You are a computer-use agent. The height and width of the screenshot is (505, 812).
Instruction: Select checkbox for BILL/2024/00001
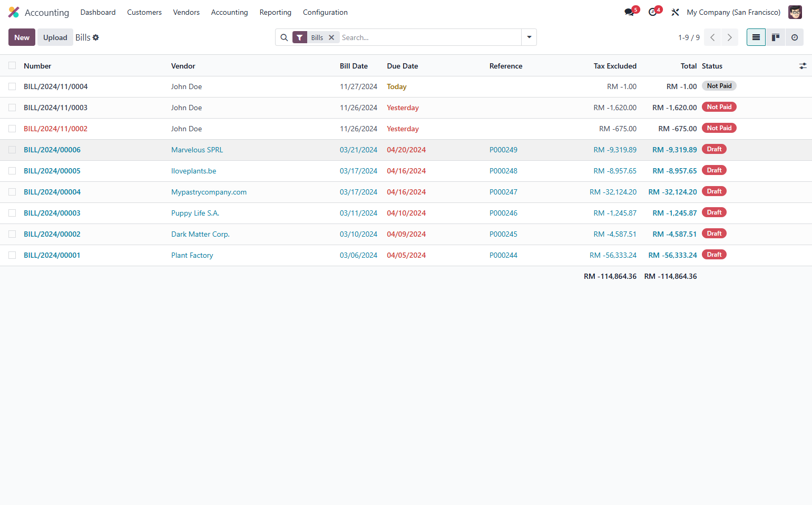[x=12, y=255]
